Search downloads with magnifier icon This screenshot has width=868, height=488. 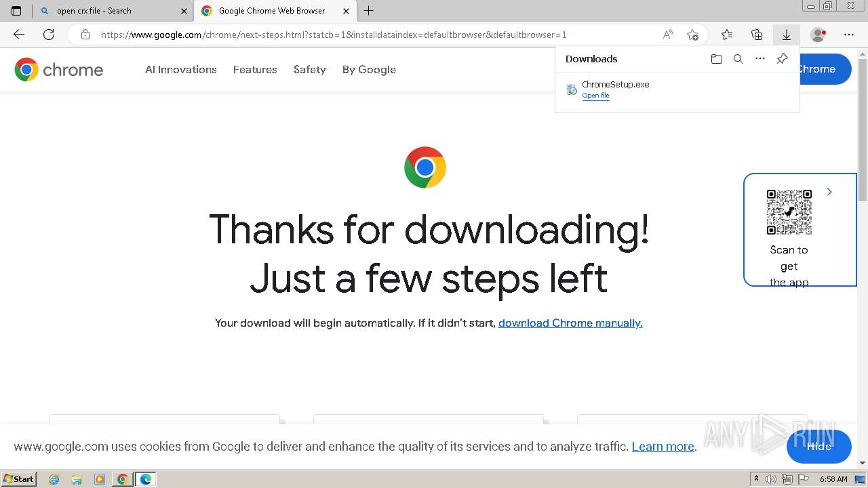point(738,59)
